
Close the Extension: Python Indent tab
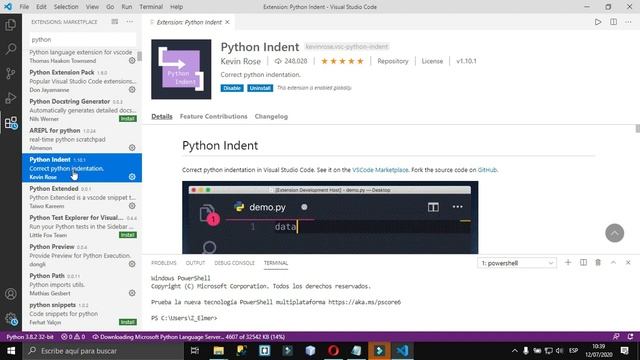point(227,22)
